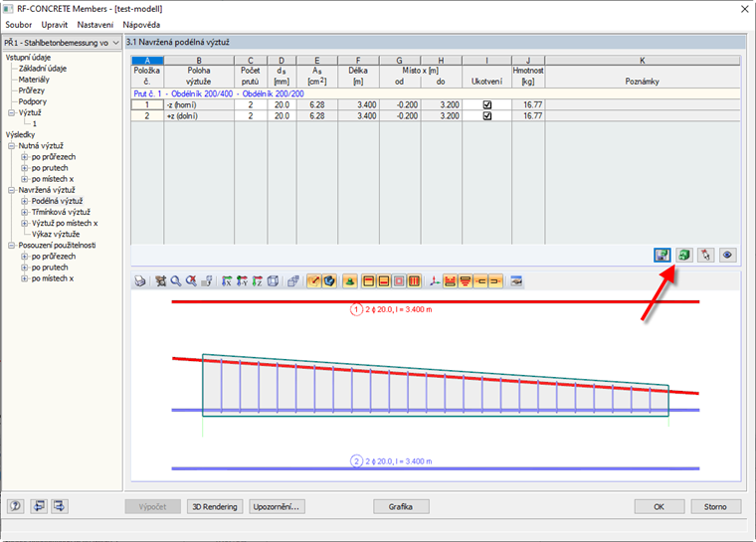Click the Výpočet button
The width and height of the screenshot is (756, 542).
pyautogui.click(x=152, y=507)
